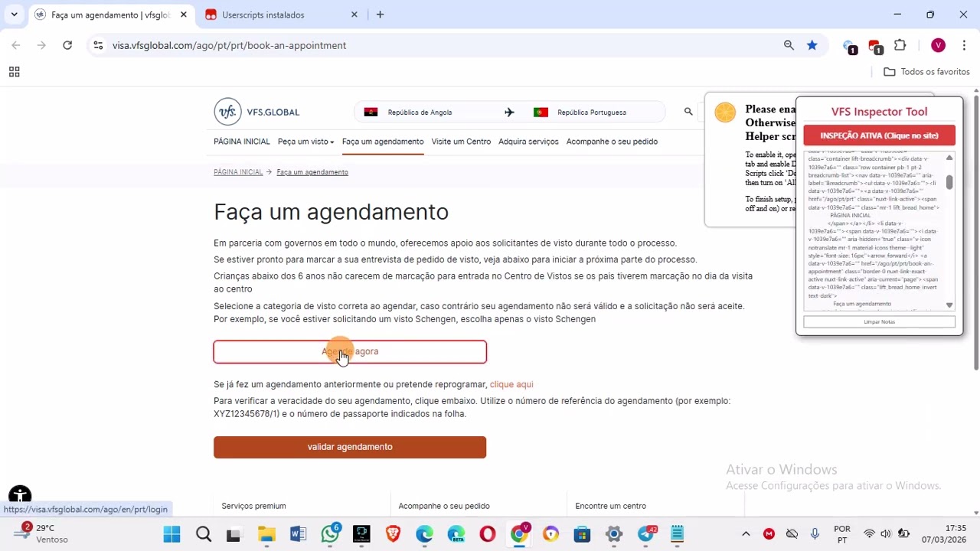Open the globe extension with badge 1
The width and height of the screenshot is (980, 551).
(x=849, y=47)
